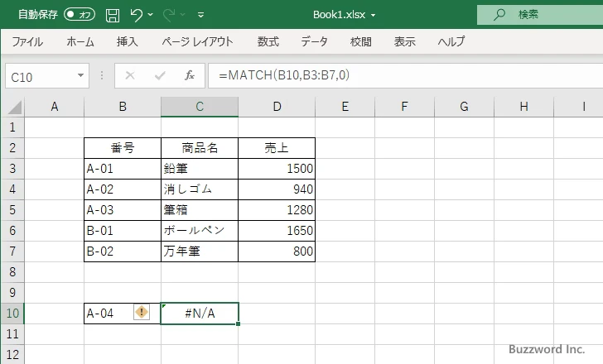Select the cell with value 1500

click(277, 169)
